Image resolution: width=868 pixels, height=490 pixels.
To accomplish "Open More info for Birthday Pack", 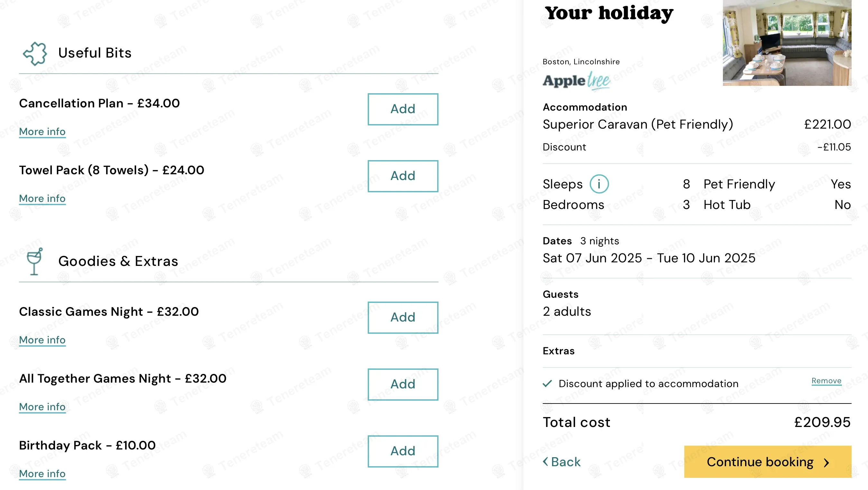I will pos(42,474).
